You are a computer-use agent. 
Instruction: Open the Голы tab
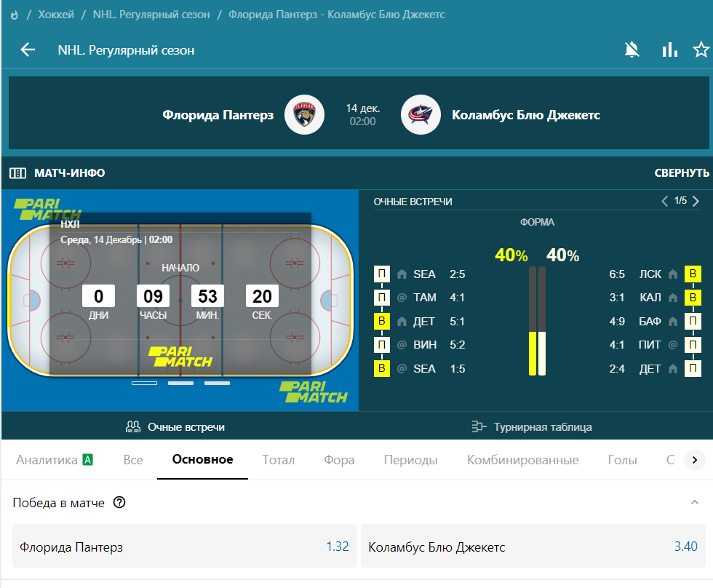click(622, 460)
